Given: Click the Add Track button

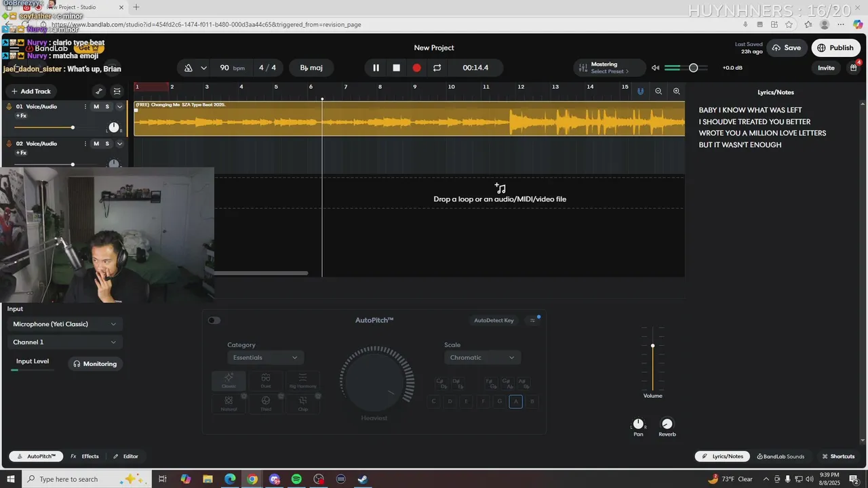Looking at the screenshot, I should tap(31, 91).
